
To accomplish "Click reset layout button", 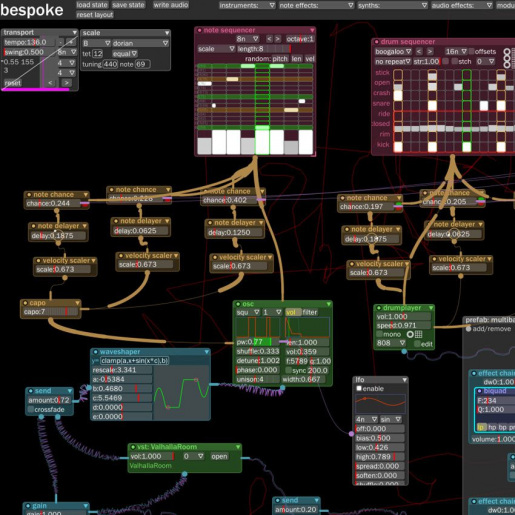I will (95, 15).
